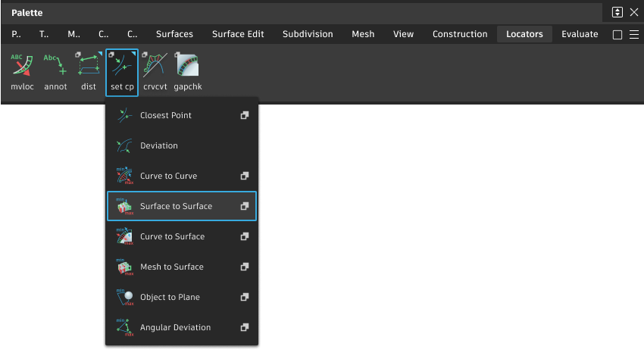Select the mvloc move locator tool
Viewport: 644px width, 356px height.
(x=22, y=69)
